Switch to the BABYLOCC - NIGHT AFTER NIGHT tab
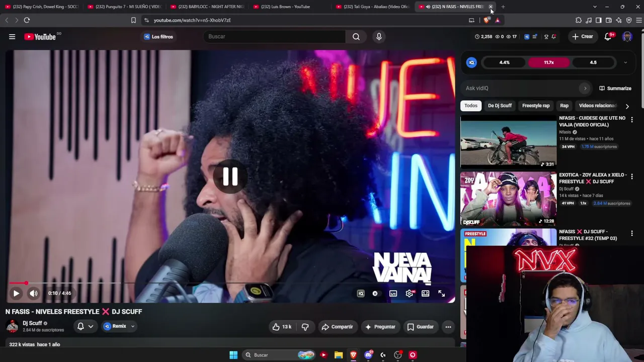This screenshot has height=362, width=644. (x=207, y=7)
